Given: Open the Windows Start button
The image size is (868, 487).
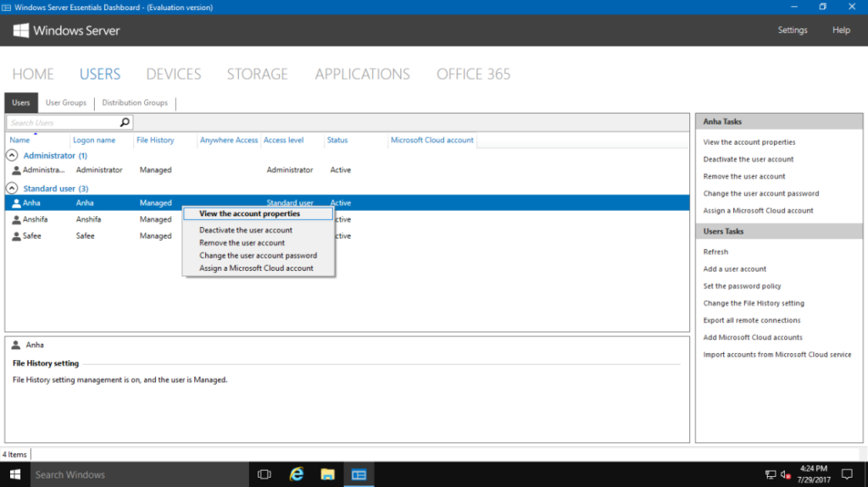Looking at the screenshot, I should pos(15,474).
